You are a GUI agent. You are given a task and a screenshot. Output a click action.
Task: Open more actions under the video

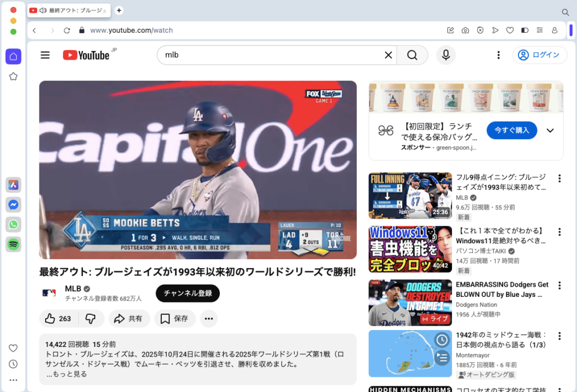click(x=208, y=318)
